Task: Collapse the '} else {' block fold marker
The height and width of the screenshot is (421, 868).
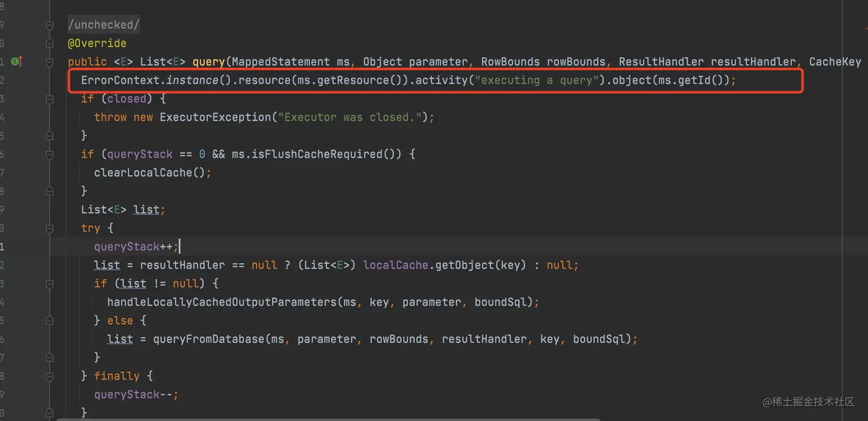Action: (x=49, y=321)
